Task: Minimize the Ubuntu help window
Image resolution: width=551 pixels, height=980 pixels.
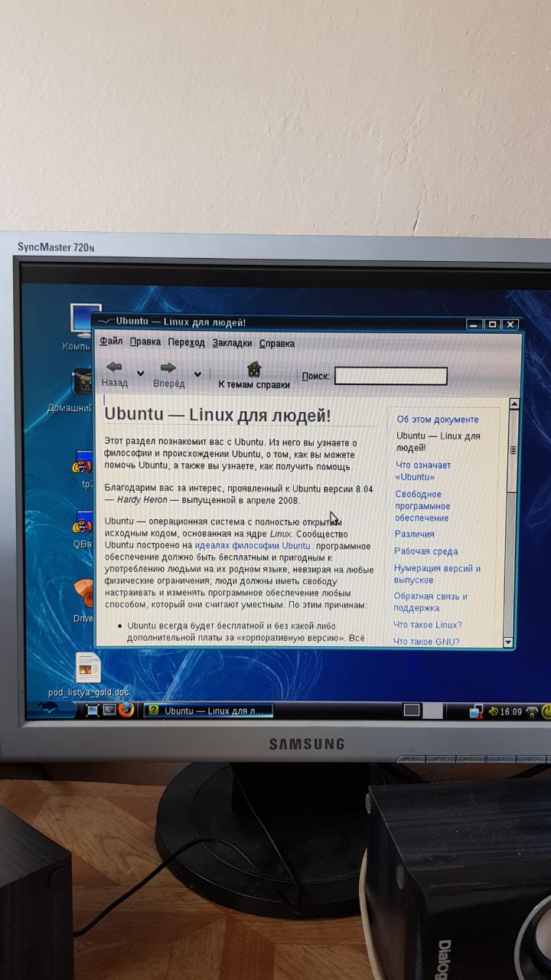Action: click(475, 325)
